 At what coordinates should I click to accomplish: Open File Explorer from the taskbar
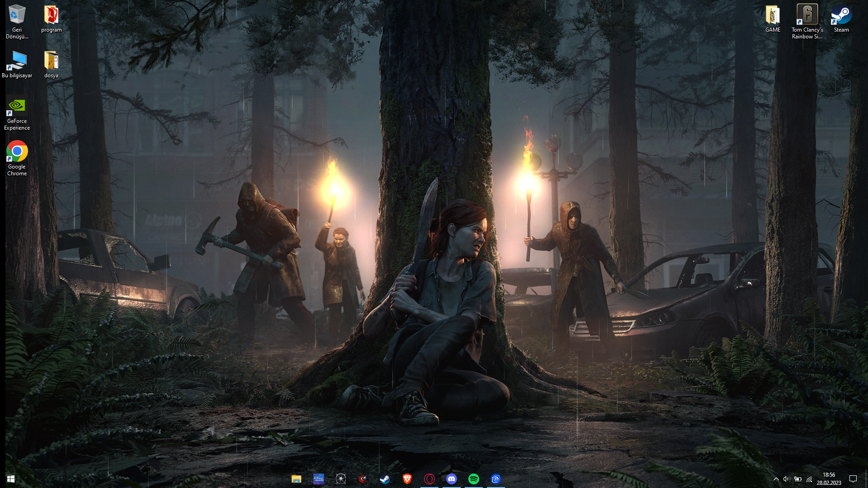pyautogui.click(x=296, y=479)
